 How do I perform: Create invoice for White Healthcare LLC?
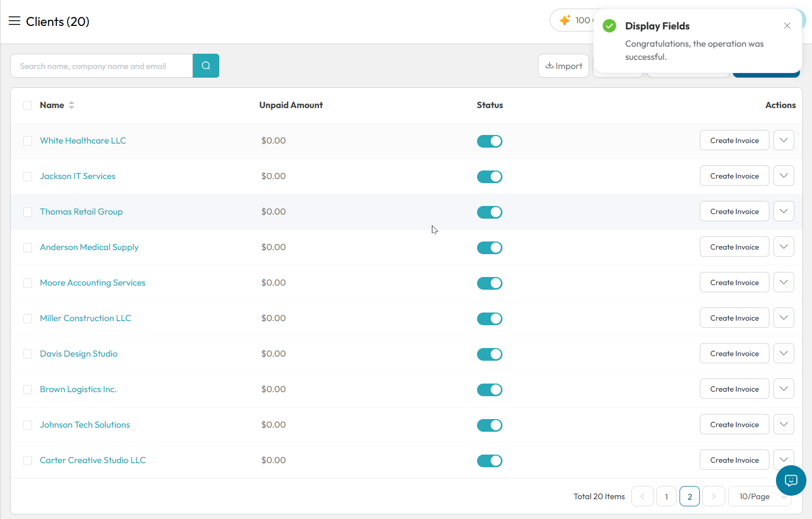[x=734, y=141]
